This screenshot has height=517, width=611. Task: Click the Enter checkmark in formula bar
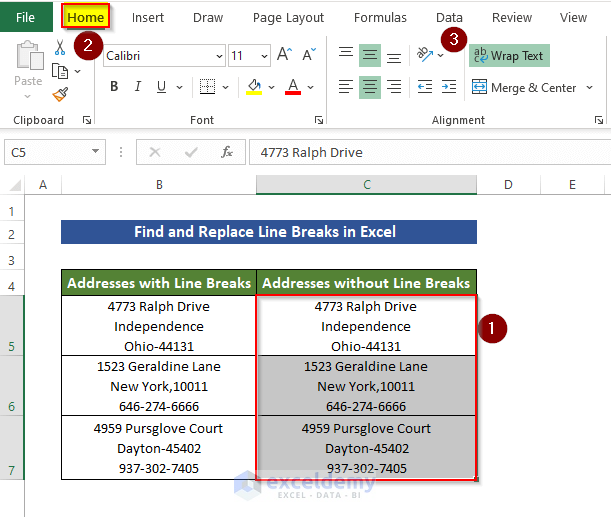[191, 152]
